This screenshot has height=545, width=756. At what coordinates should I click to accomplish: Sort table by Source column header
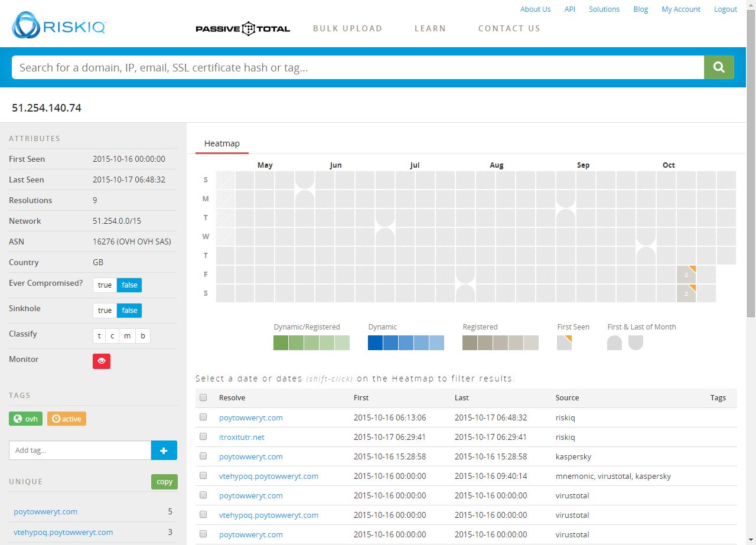[x=568, y=397]
